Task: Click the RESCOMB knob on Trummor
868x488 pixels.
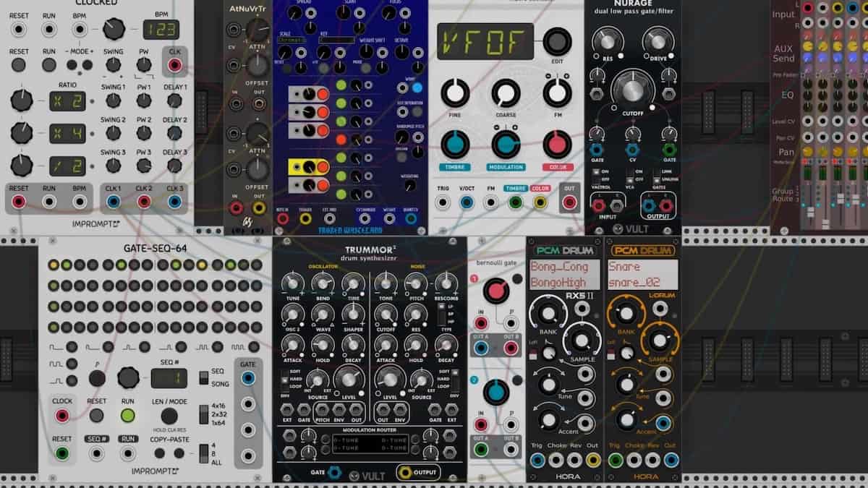Action: click(446, 283)
